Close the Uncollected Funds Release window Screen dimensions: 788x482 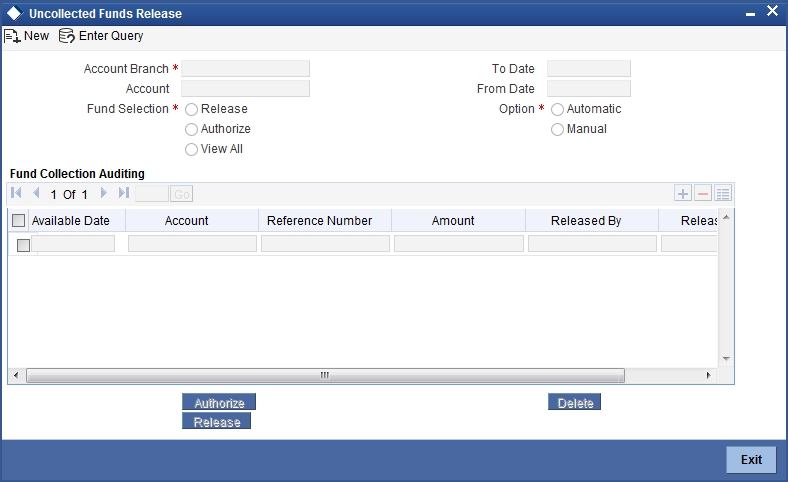click(772, 11)
